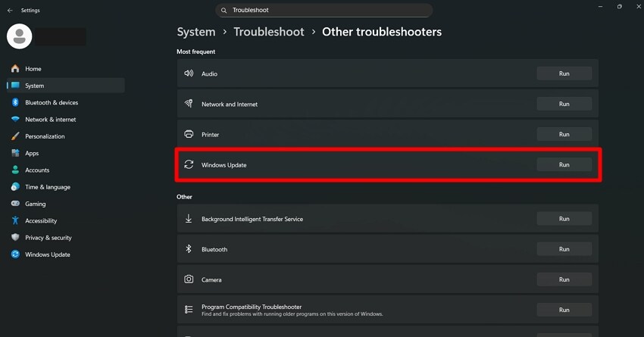This screenshot has height=337, width=644.
Task: Click the Personalization paintbrush icon
Action: pos(15,136)
